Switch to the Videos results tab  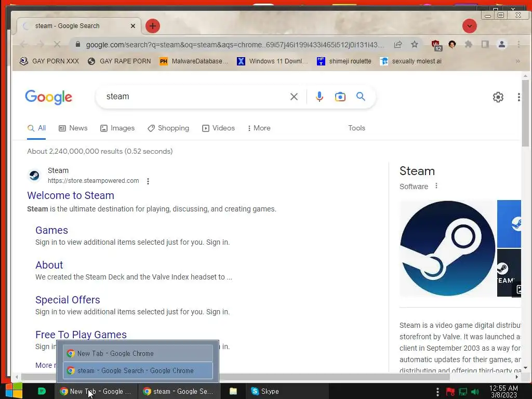(x=219, y=128)
